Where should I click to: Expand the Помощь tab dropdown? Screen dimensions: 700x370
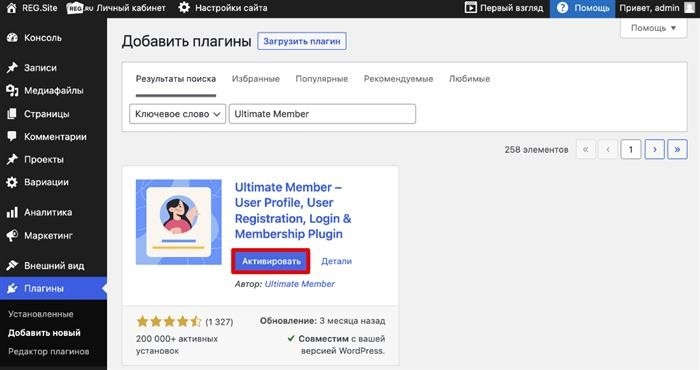coord(653,28)
